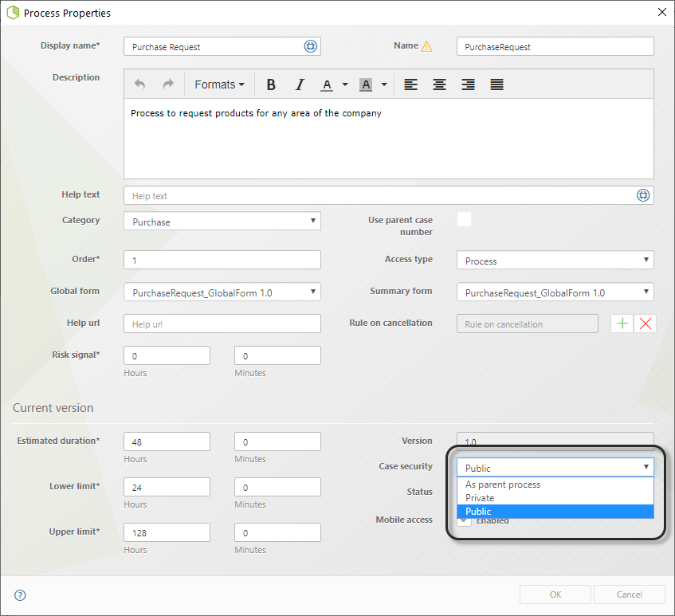Screen dimensions: 675x616
Task: Click the Order input field
Action: (x=222, y=260)
